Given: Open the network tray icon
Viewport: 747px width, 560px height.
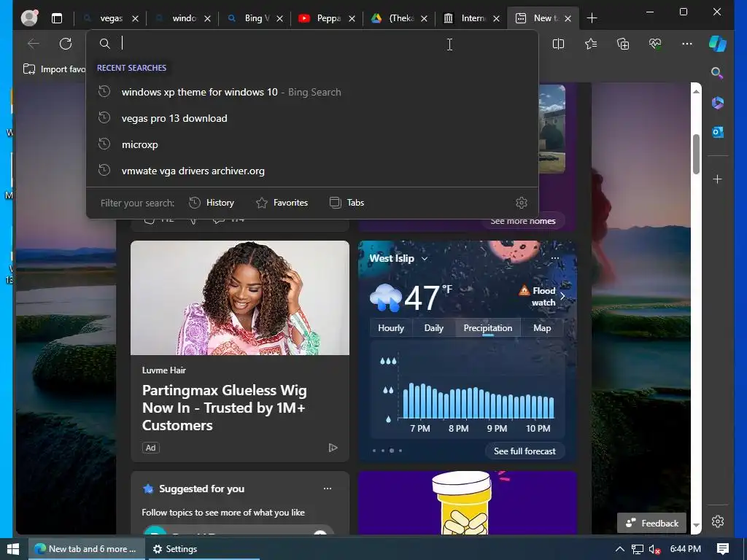Looking at the screenshot, I should point(637,549).
